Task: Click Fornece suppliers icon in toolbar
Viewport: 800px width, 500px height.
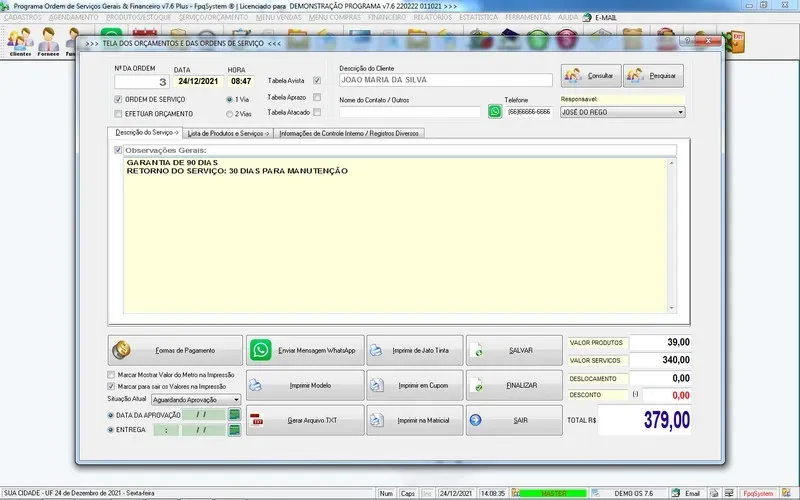Action: (x=48, y=42)
